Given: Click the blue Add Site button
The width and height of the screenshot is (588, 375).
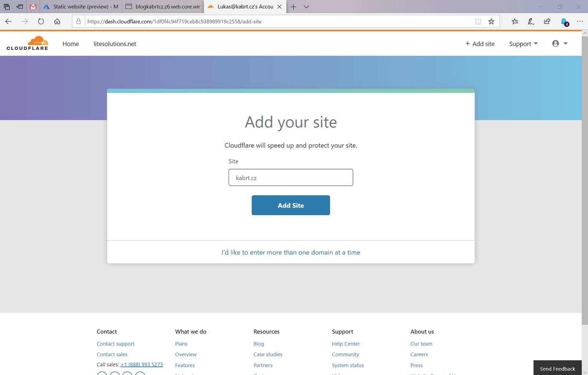Looking at the screenshot, I should coord(291,205).
